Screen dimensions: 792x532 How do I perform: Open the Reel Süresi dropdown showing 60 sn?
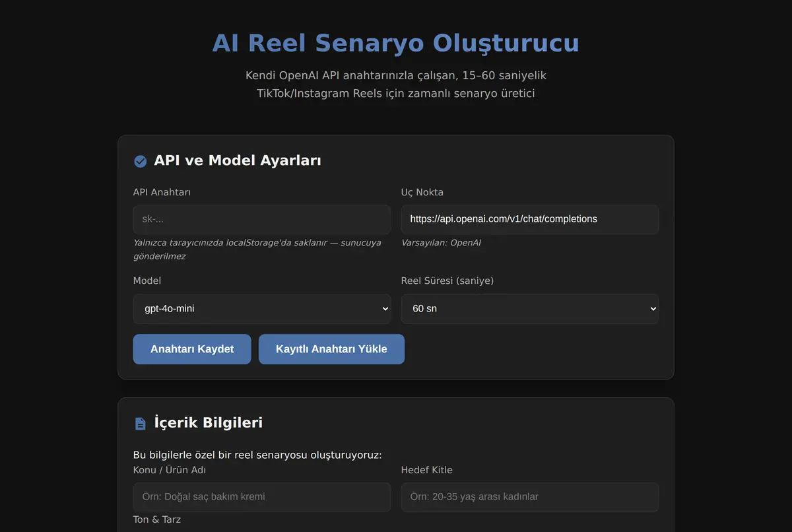tap(530, 308)
